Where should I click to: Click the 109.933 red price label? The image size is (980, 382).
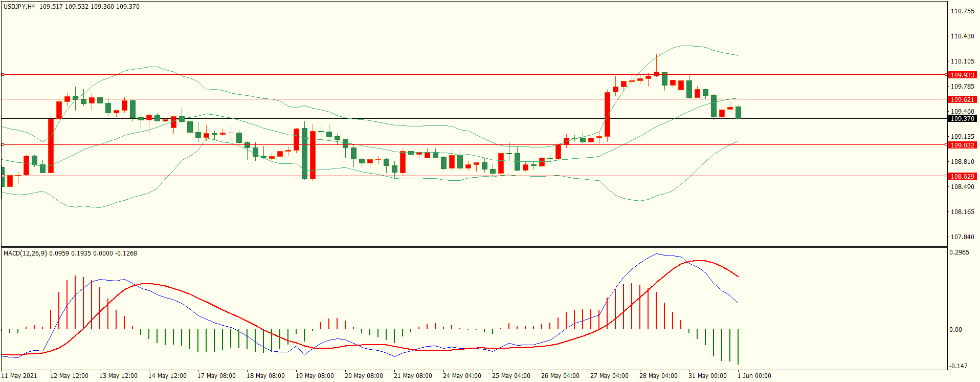click(x=962, y=75)
